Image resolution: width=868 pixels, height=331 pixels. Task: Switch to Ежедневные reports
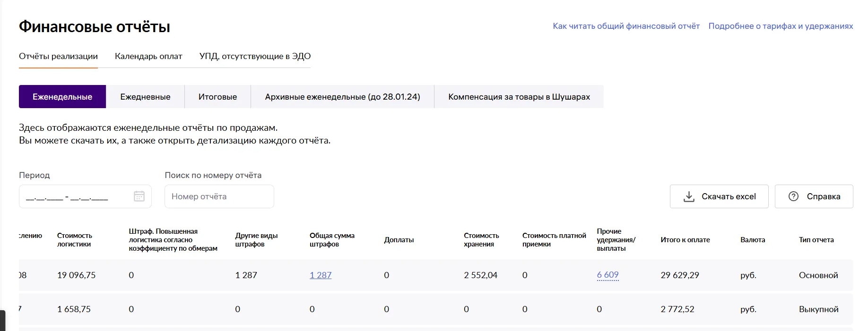(x=145, y=97)
